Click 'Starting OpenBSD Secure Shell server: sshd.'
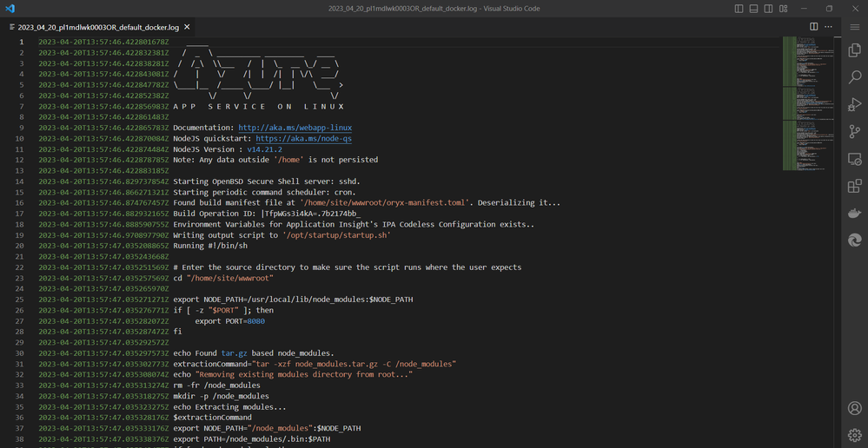This screenshot has height=448, width=868. (x=267, y=181)
